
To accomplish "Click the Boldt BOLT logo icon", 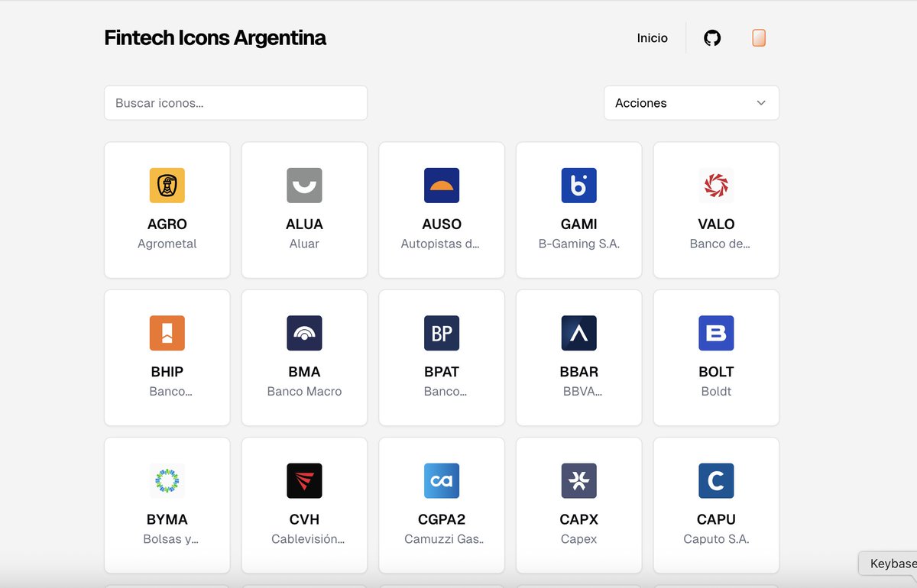I will (x=716, y=333).
